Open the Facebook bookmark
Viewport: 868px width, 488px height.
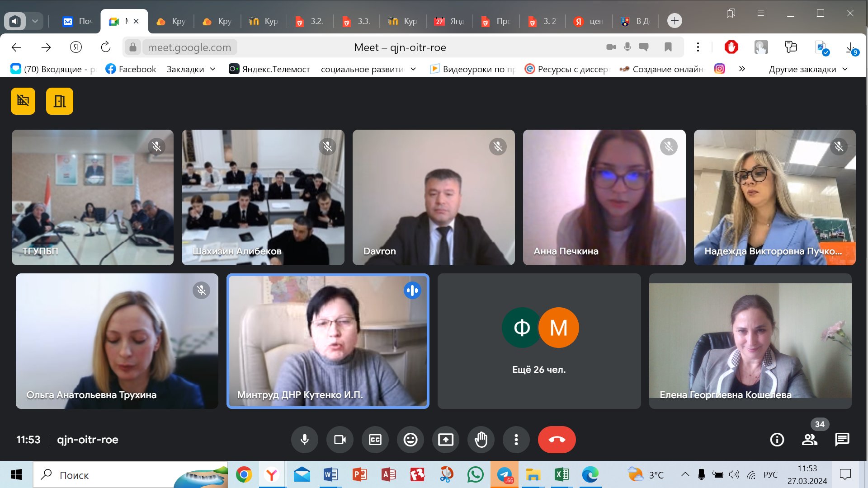(131, 69)
